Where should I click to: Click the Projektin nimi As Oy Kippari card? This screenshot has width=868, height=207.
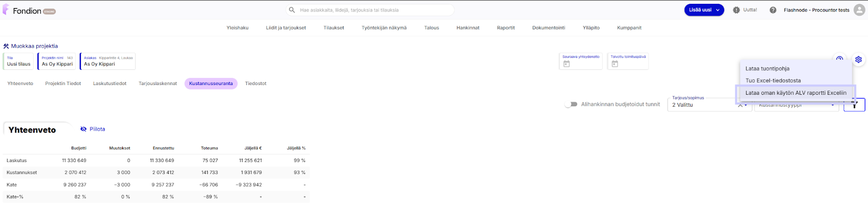pos(57,61)
